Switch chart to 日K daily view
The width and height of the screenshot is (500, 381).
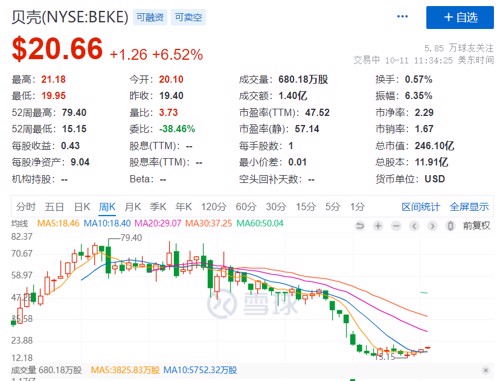82,207
